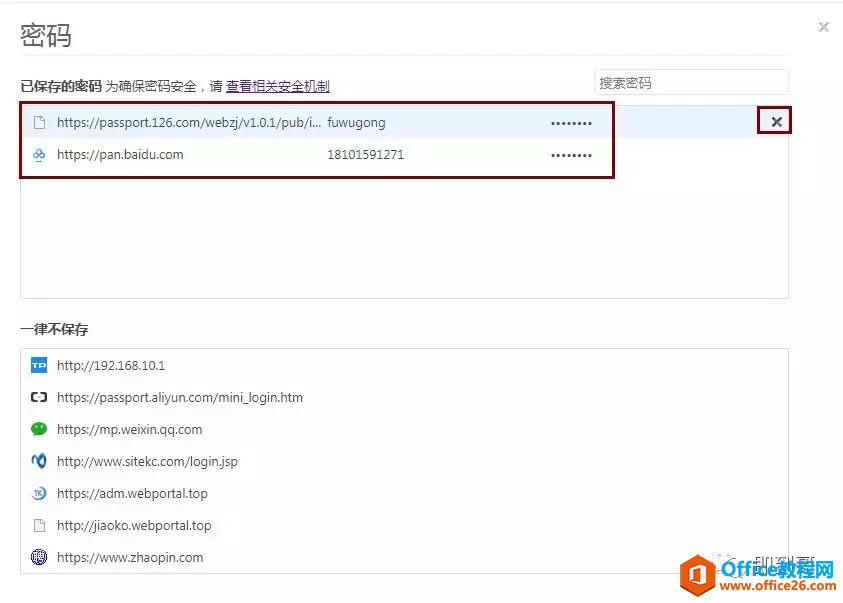The width and height of the screenshot is (843, 603).
Task: Select the pan.baidu.com saved password URL
Action: [120, 155]
